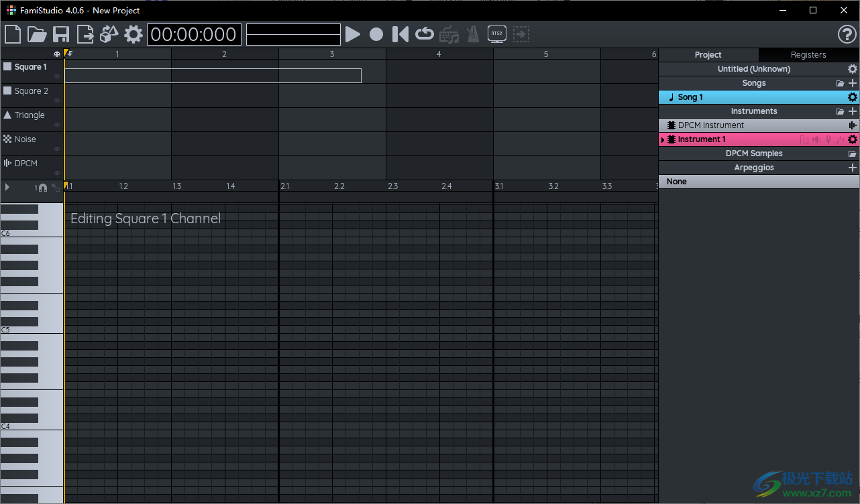
Task: Rewind to the beginning of the song
Action: pyautogui.click(x=400, y=34)
